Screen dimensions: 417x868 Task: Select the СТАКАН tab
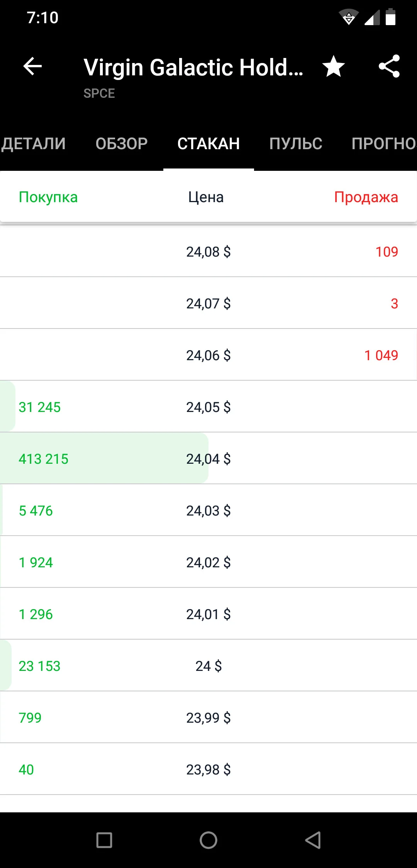click(208, 144)
